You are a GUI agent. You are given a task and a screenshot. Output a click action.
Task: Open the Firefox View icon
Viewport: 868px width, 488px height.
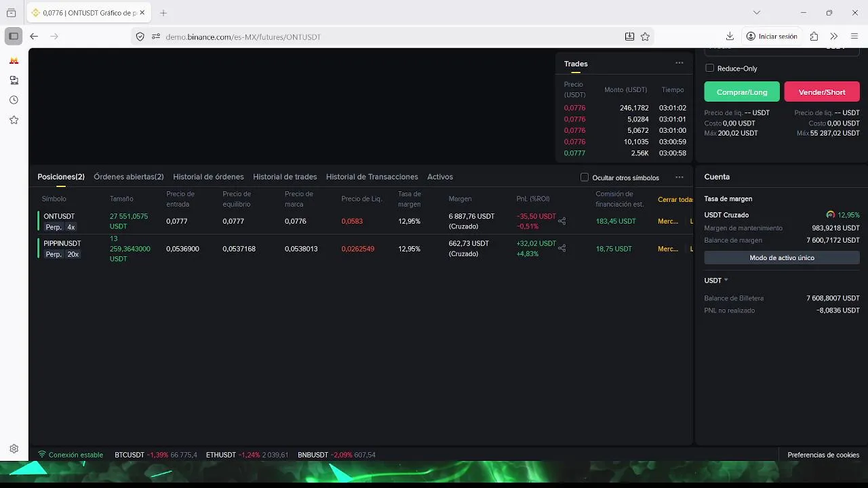pyautogui.click(x=11, y=13)
